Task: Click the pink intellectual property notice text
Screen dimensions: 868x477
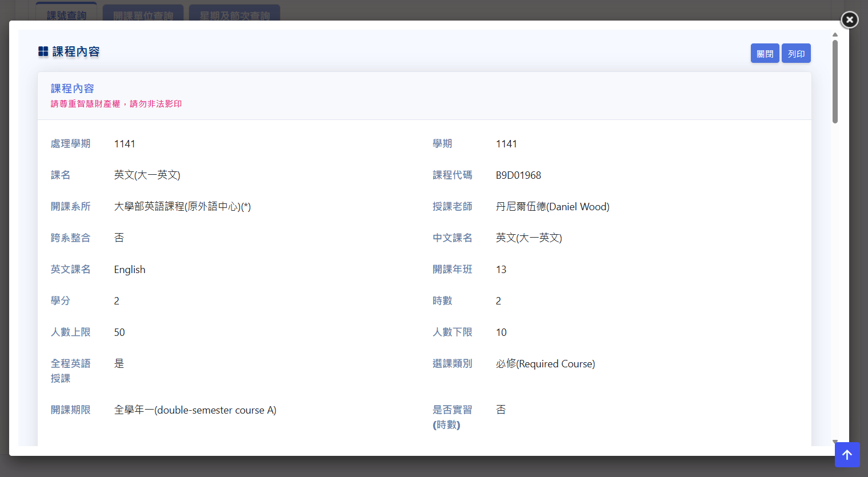Action: coord(116,104)
